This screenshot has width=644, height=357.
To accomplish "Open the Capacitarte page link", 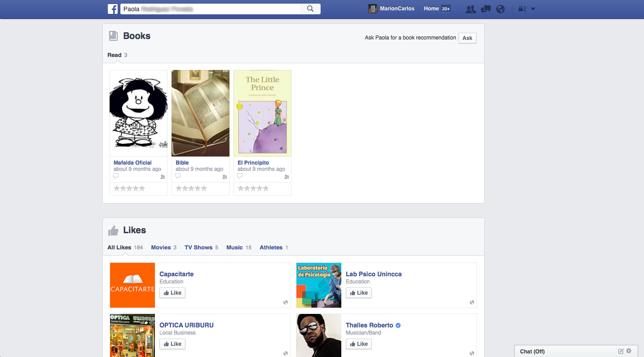I will [176, 274].
